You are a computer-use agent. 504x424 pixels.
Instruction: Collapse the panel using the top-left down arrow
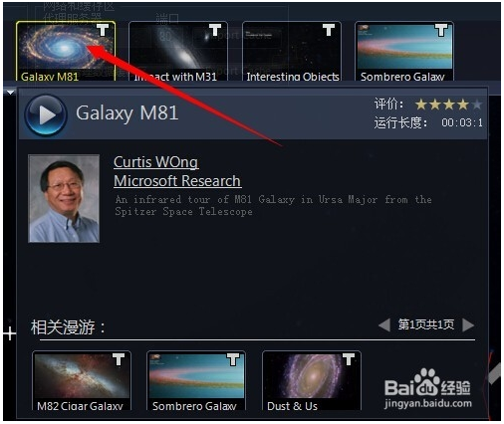(10, 93)
